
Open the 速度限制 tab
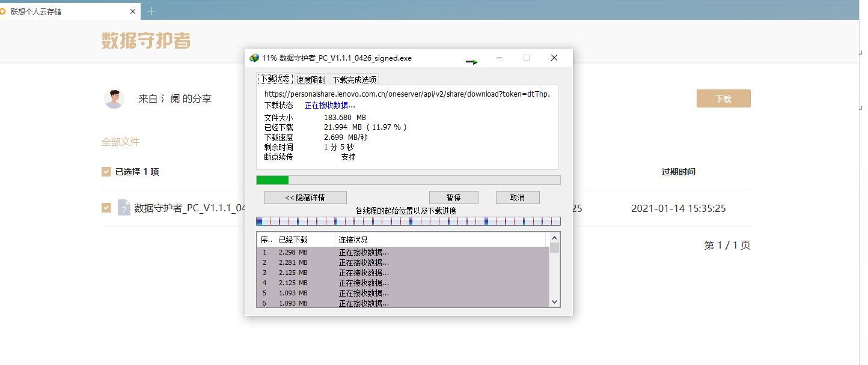tap(311, 79)
